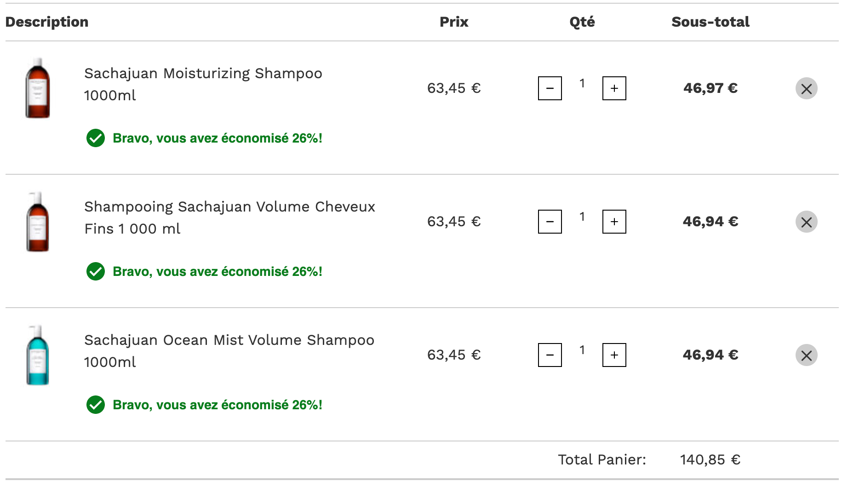The image size is (848, 504).
Task: Decrease quantity of Moisturizing Shampoo
Action: (550, 88)
